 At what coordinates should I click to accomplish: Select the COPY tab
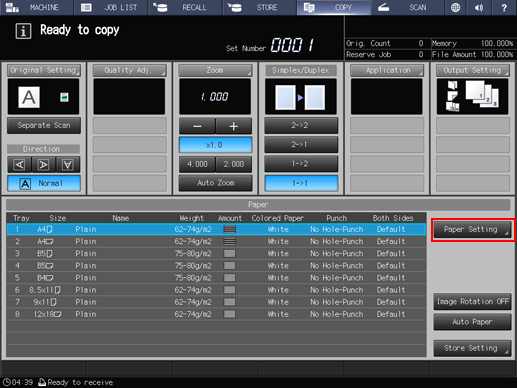coord(334,7)
